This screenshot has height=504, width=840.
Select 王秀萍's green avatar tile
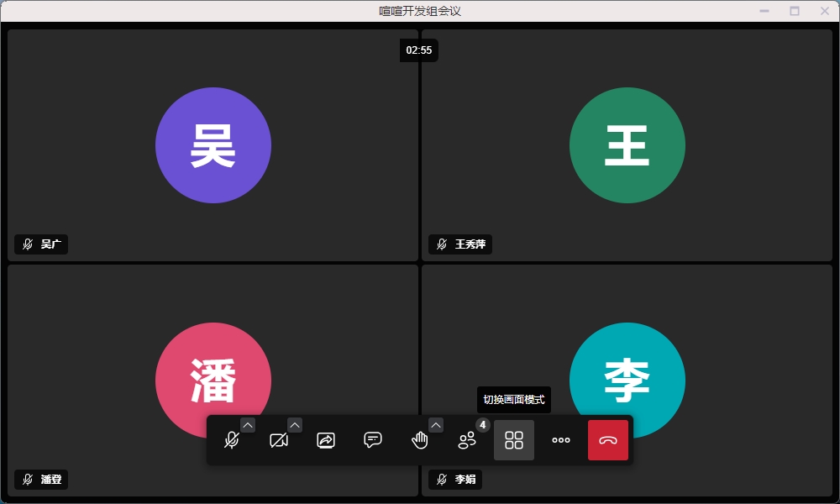coord(627,145)
